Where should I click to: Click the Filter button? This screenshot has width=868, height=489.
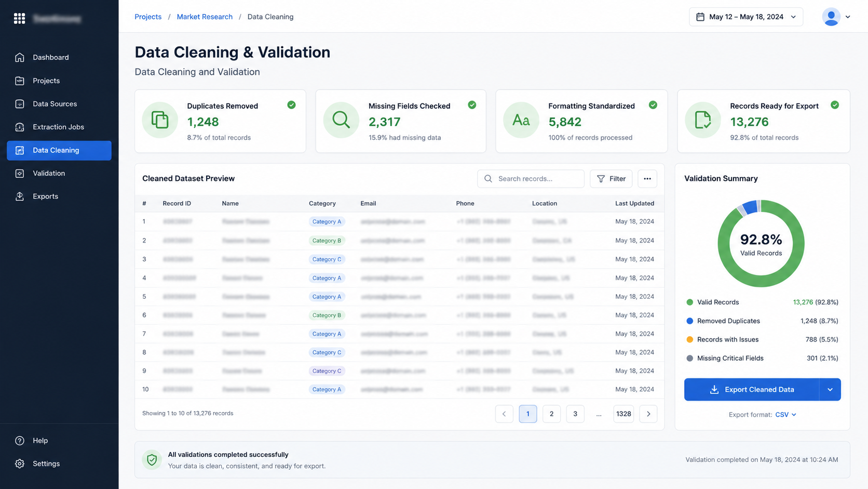[611, 179]
